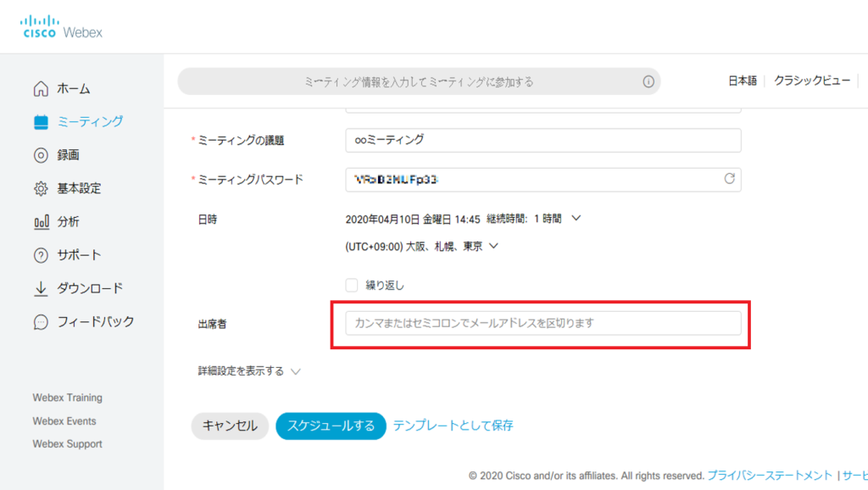Open ミーティング in the sidebar
Viewport: 868px width, 490px height.
[90, 122]
